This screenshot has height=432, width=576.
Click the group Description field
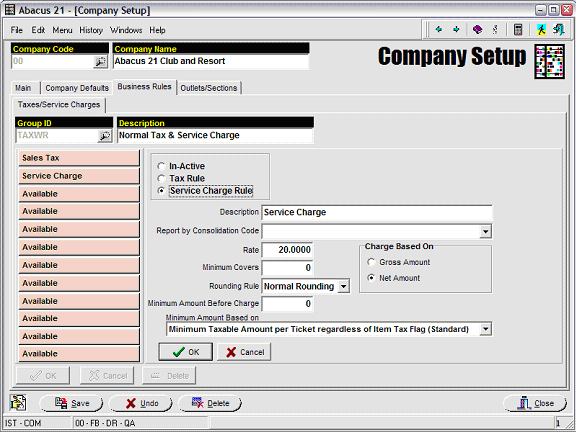click(x=215, y=136)
